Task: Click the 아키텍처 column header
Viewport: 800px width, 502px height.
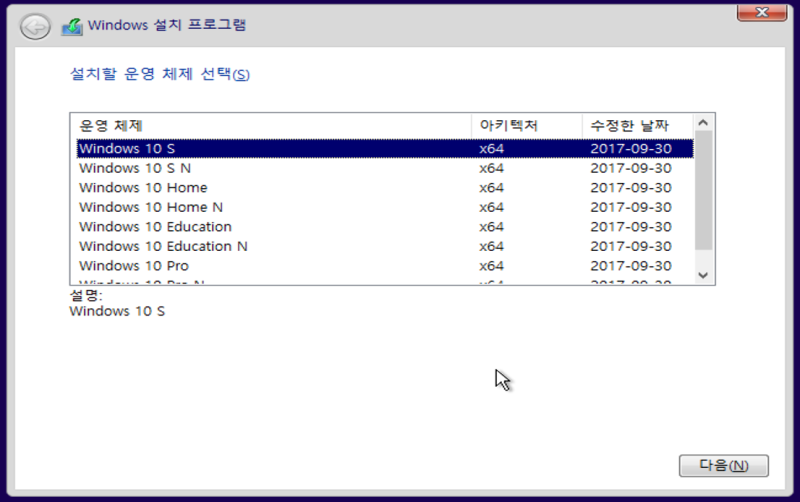Action: (x=527, y=126)
